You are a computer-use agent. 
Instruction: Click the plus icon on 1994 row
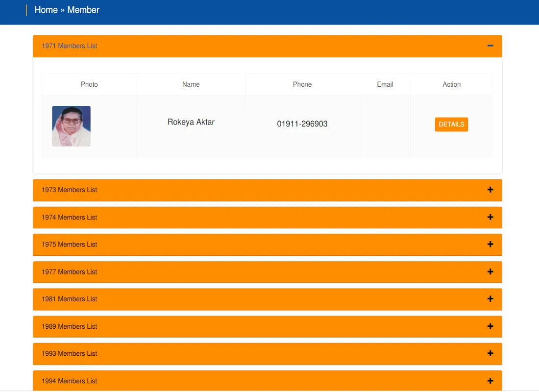click(x=490, y=381)
